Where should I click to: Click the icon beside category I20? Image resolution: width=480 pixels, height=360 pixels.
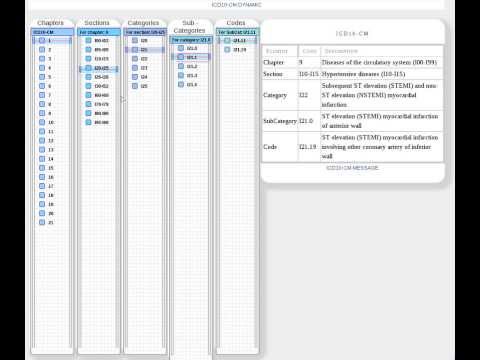pos(135,40)
